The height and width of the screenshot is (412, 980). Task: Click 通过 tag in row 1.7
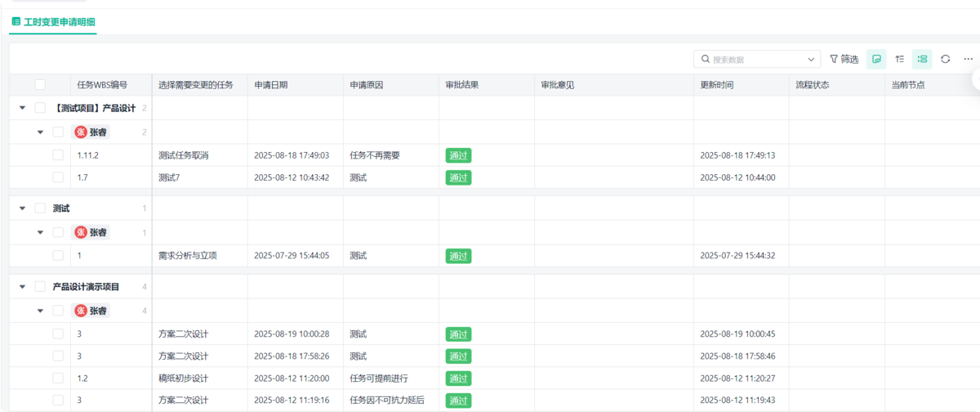pos(458,177)
